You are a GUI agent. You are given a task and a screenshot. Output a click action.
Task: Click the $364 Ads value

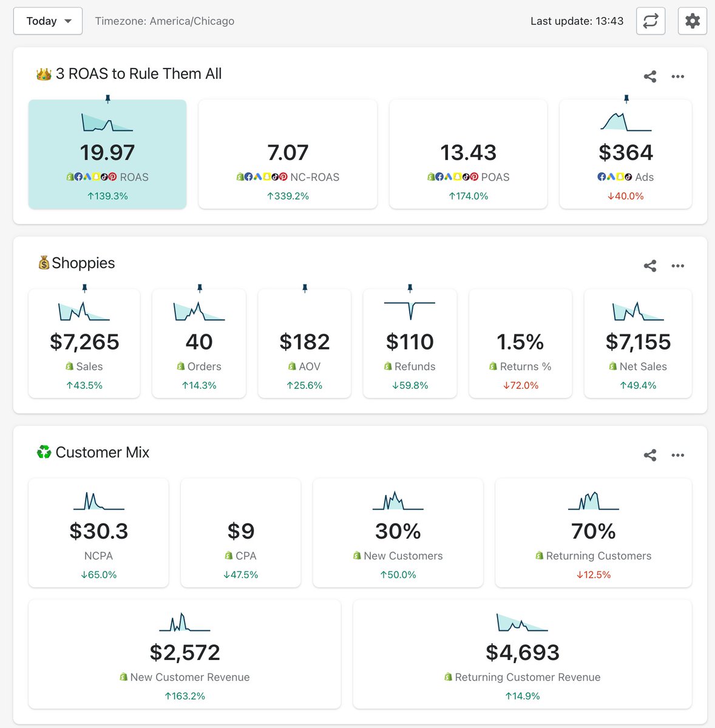tap(626, 152)
